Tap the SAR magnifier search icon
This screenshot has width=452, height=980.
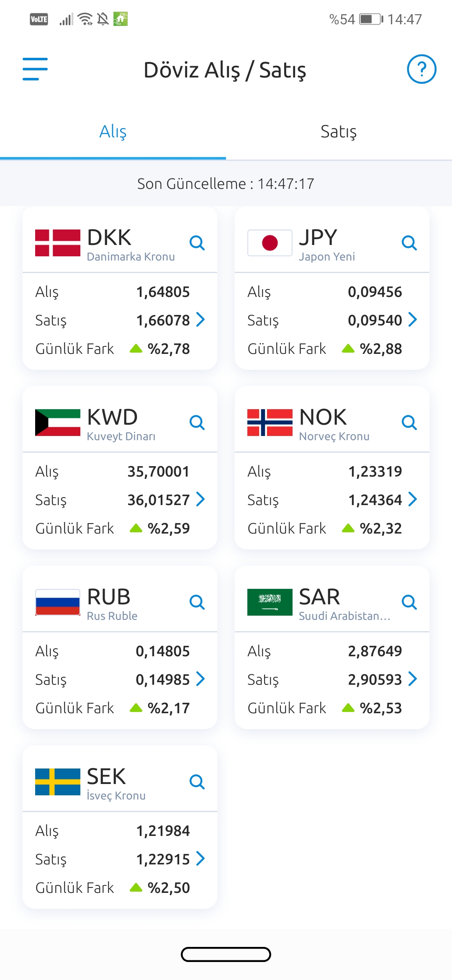[x=409, y=602]
